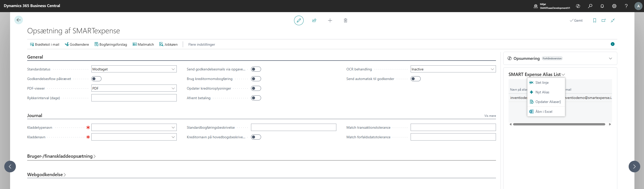This screenshot has height=189, width=644.
Task: Select Nyt Alias from the menu
Action: (x=542, y=92)
